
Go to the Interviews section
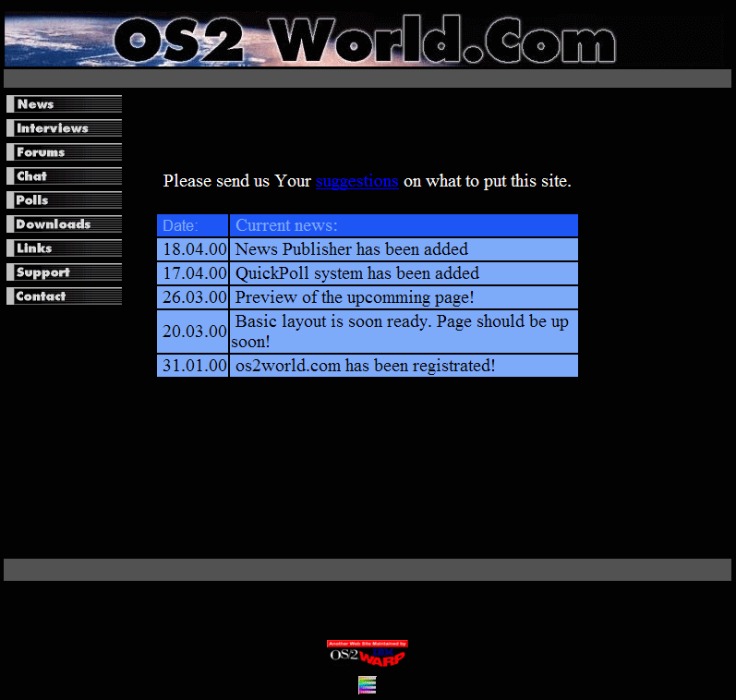[x=64, y=128]
